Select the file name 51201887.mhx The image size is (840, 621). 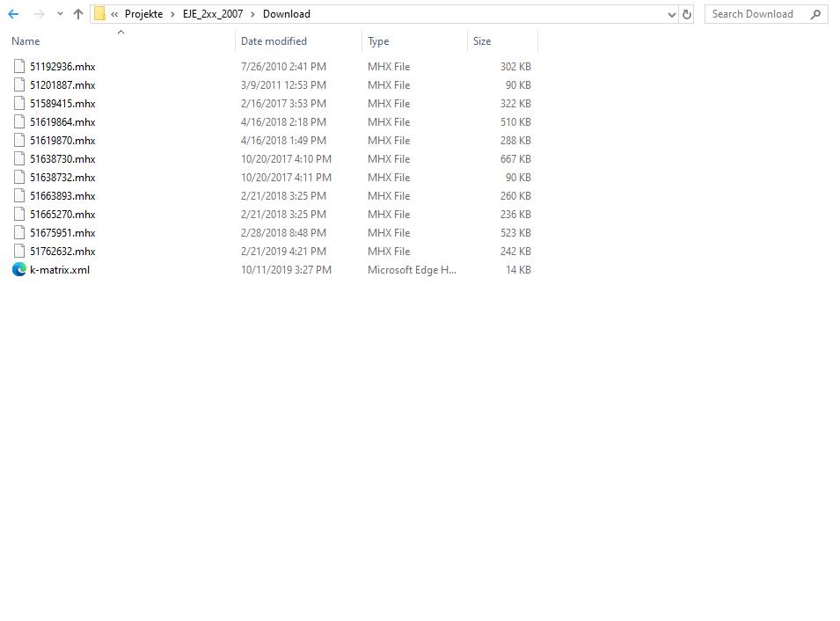(x=62, y=84)
